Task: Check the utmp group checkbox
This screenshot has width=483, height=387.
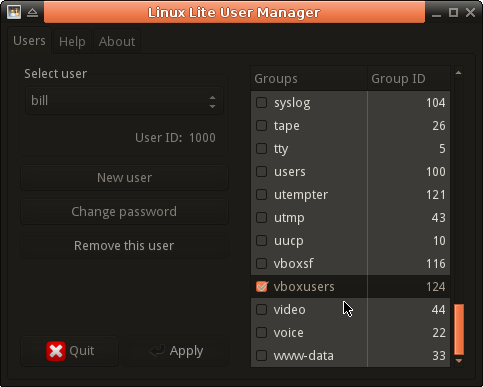Action: (x=261, y=218)
